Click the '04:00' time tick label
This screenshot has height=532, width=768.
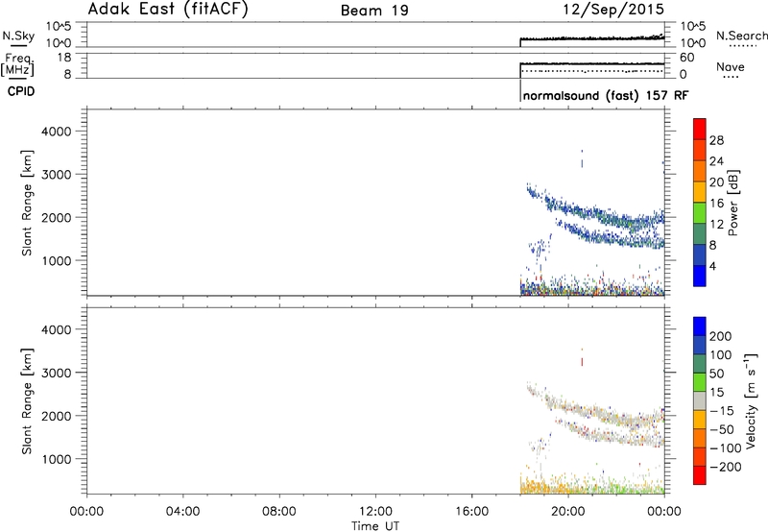tap(182, 512)
